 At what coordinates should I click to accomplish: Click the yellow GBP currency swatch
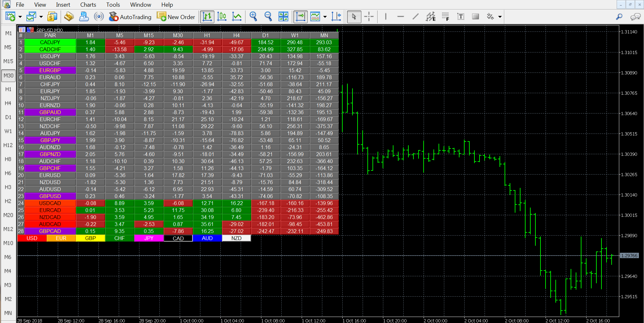pos(91,238)
